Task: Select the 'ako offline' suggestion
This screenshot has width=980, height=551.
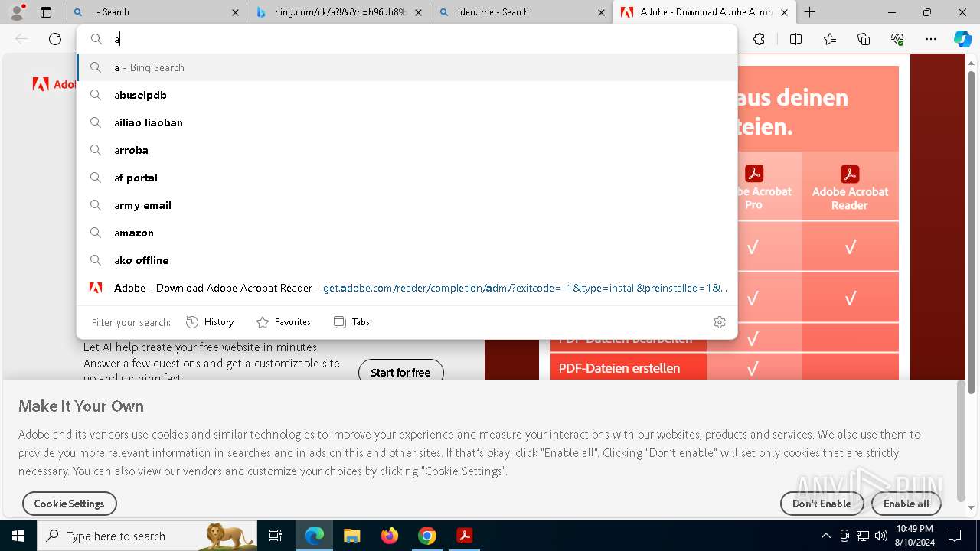Action: [x=407, y=260]
